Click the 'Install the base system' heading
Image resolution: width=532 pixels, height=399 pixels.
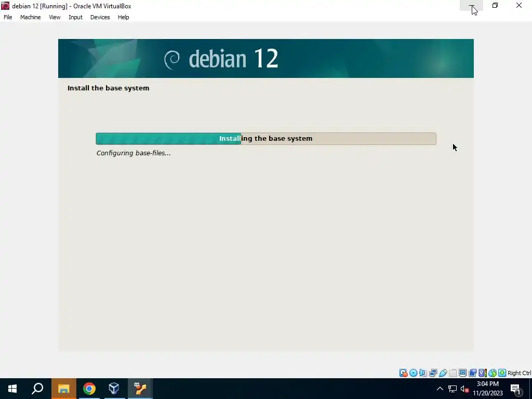108,88
